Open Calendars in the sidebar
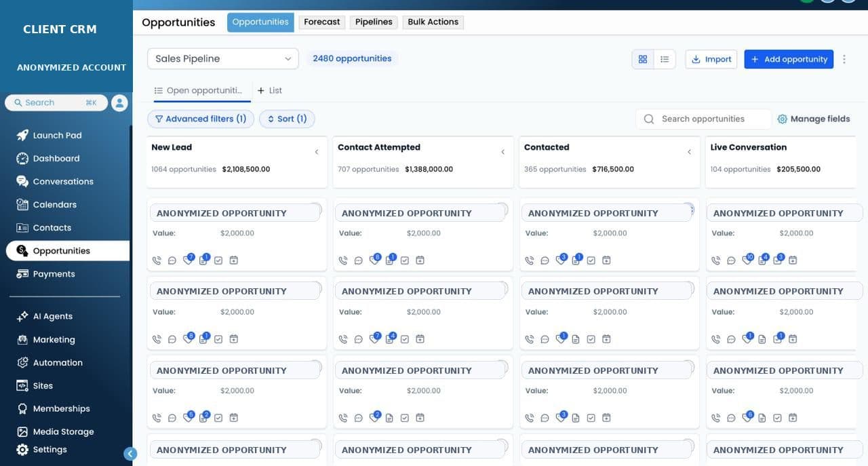The image size is (868, 466). point(54,204)
